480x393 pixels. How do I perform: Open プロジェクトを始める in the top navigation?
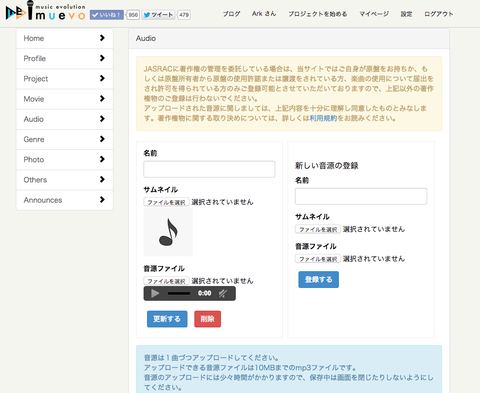click(318, 14)
